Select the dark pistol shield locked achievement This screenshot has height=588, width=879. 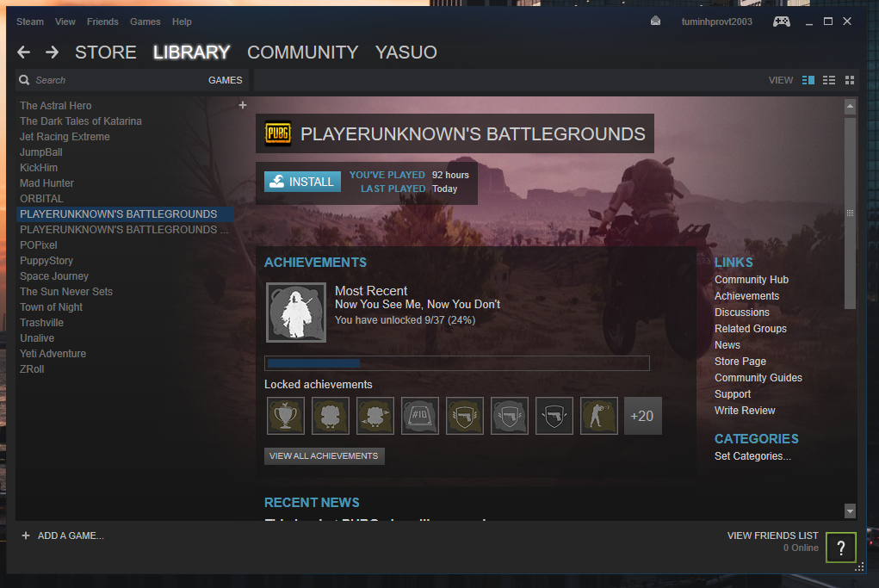pyautogui.click(x=554, y=416)
